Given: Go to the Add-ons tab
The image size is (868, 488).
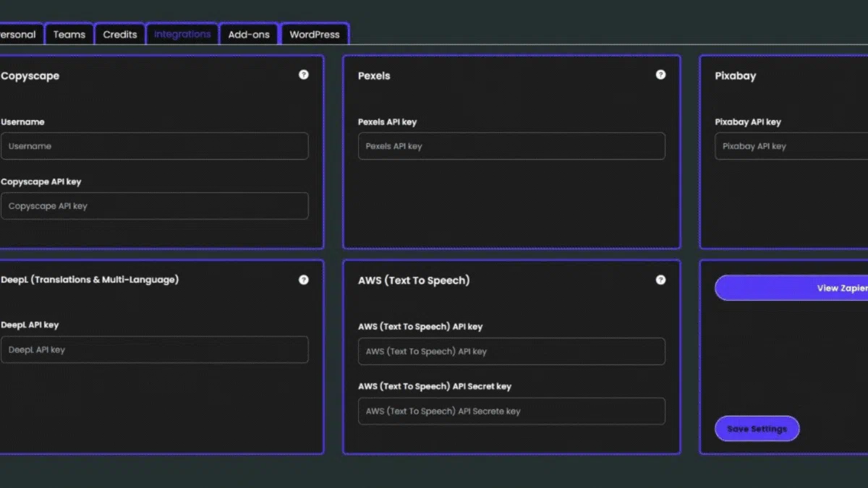Looking at the screenshot, I should pyautogui.click(x=249, y=34).
